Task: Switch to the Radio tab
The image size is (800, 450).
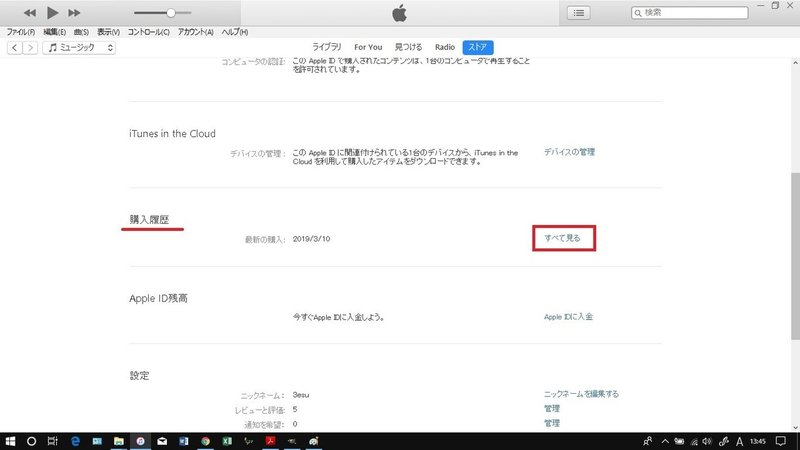Action: pyautogui.click(x=444, y=47)
